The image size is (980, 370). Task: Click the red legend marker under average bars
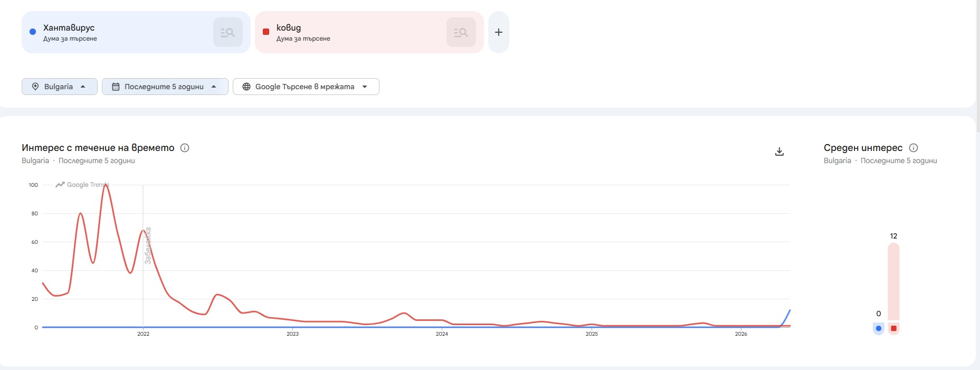(x=893, y=328)
